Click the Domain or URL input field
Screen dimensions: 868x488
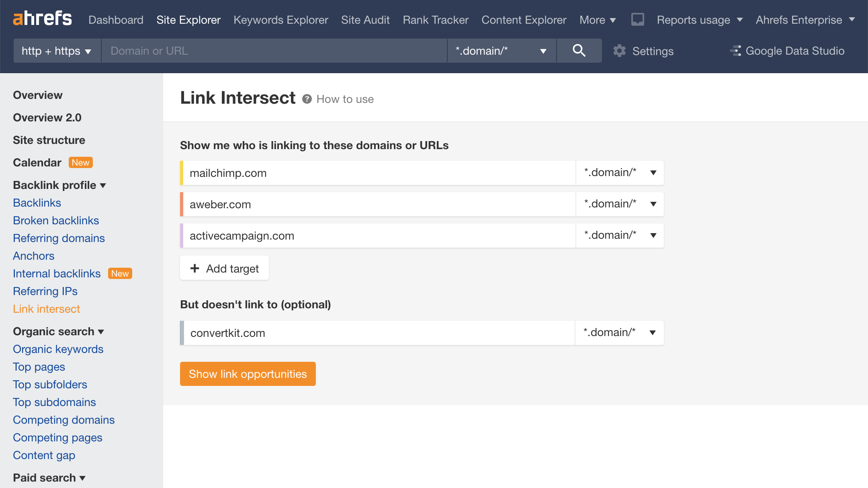click(x=274, y=51)
